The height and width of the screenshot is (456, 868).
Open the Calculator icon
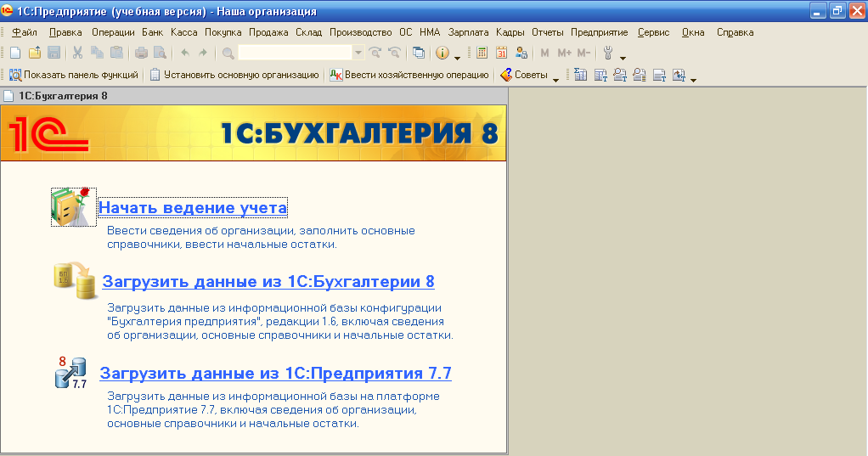tap(482, 53)
